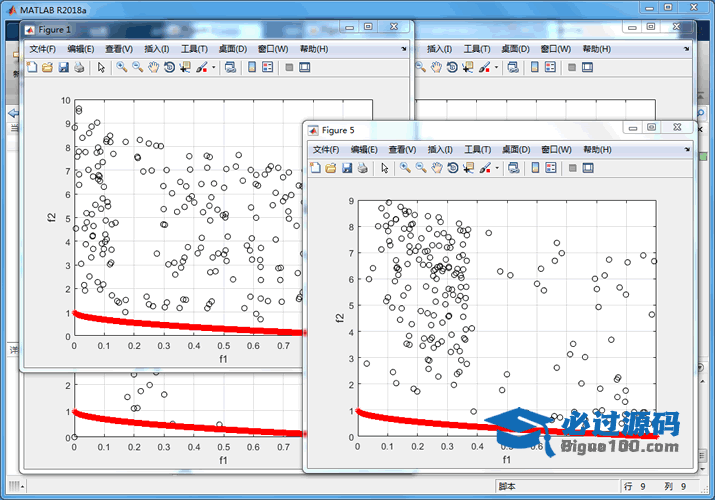Screen dimensions: 715x500
Task: Show plot tools and dock Figure 1
Action: pos(305,67)
